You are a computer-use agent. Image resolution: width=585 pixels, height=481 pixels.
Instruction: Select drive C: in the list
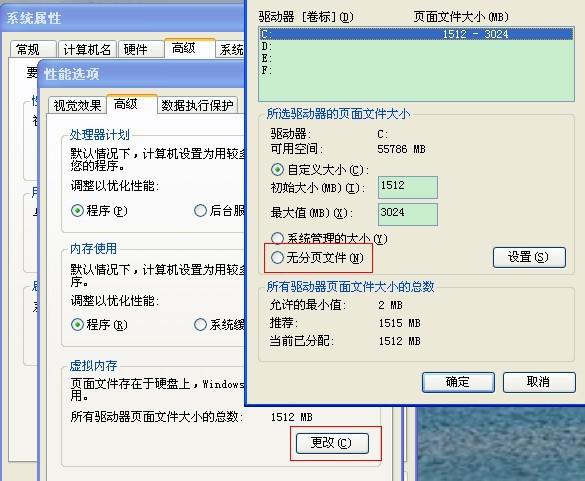click(416, 34)
